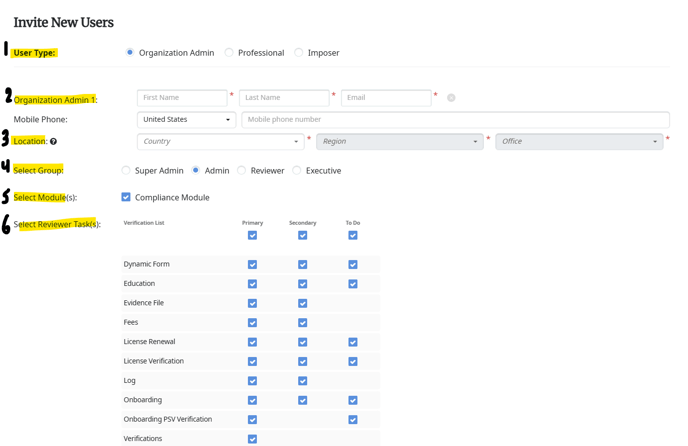Toggle To Do checkbox for Onboarding PSV Verification

(x=352, y=420)
